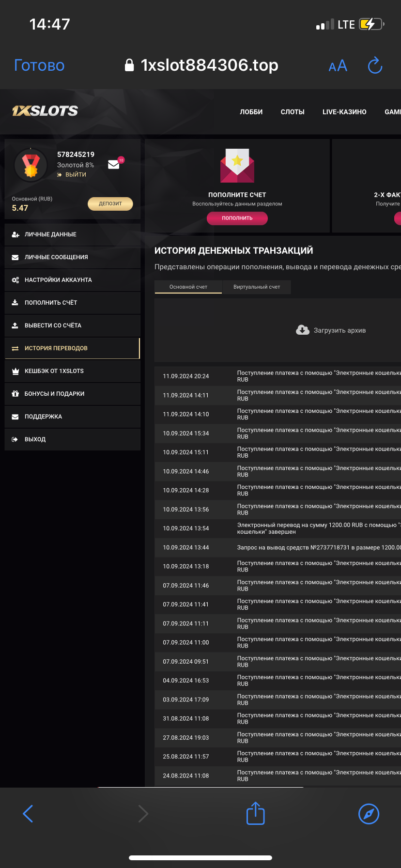Open ВЫВЕСТИ СО СЧЁТА sidebar item
The height and width of the screenshot is (868, 401).
[x=53, y=325]
